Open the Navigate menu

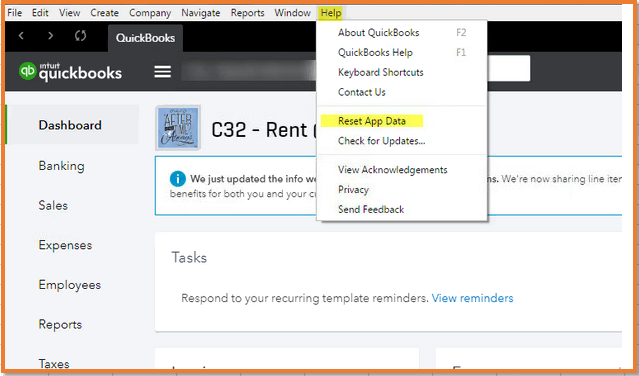tap(201, 13)
